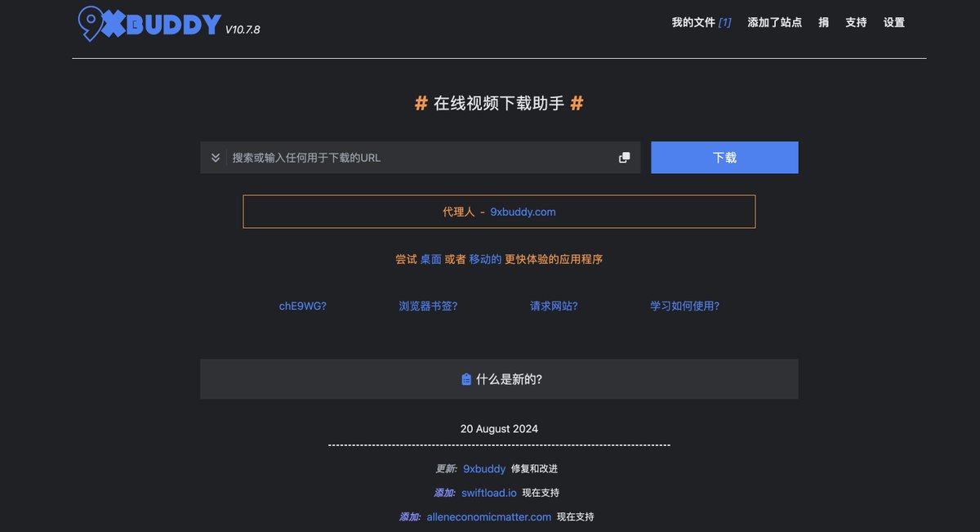Expand the double-chevron dropdown beside URL field

pyautogui.click(x=216, y=158)
